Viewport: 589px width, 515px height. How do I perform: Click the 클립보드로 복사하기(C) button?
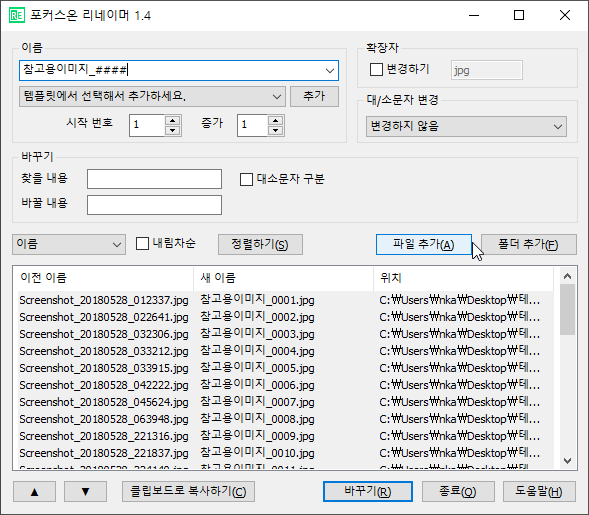(188, 492)
